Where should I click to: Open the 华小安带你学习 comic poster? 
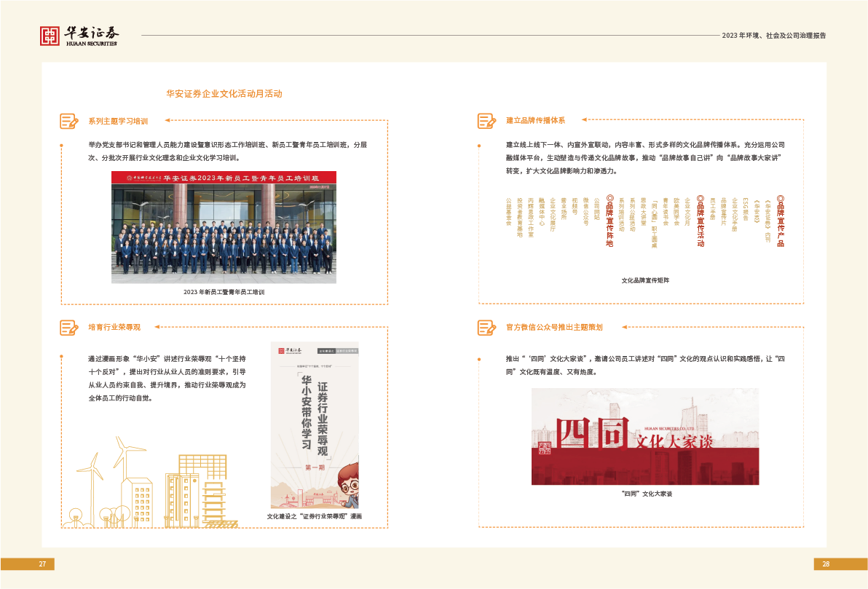point(315,425)
